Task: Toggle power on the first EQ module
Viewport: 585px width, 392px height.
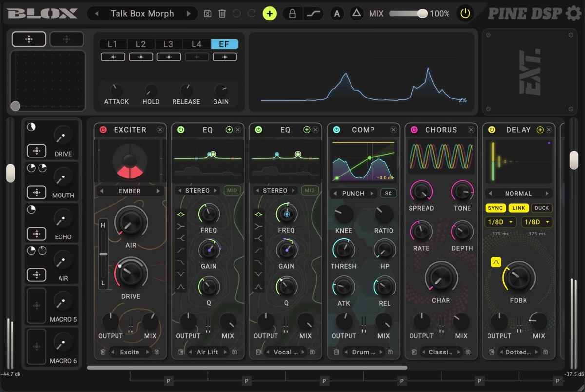Action: 181,130
